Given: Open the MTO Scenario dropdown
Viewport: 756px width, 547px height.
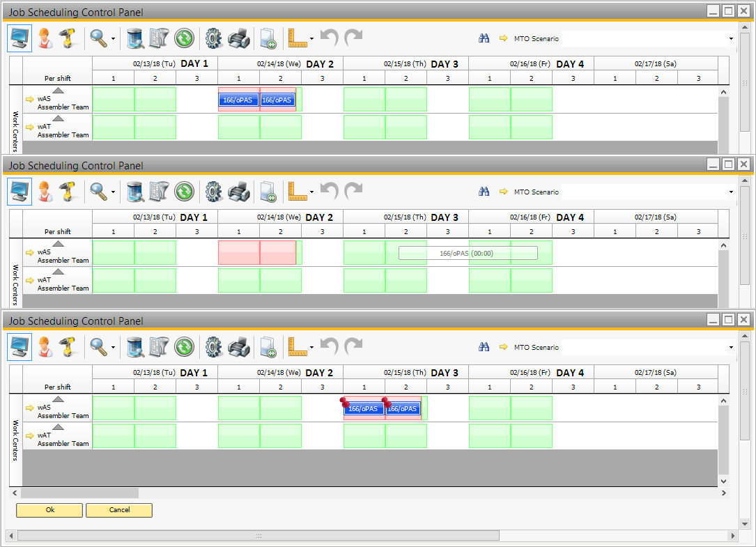Looking at the screenshot, I should pyautogui.click(x=730, y=39).
